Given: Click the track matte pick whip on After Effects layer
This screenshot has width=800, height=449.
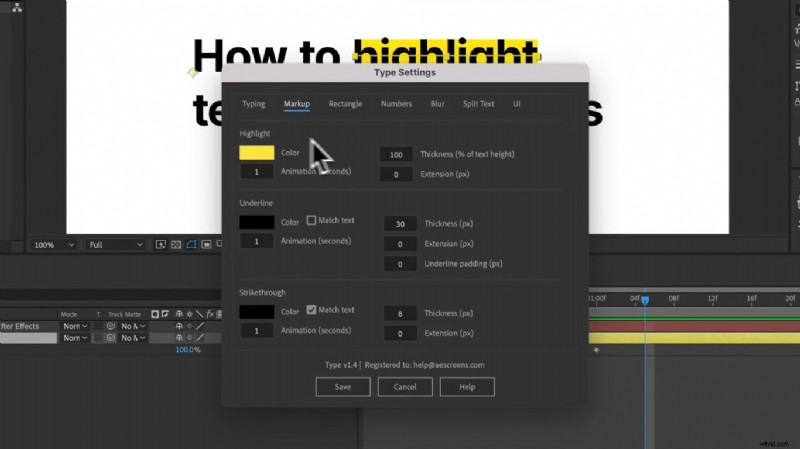Looking at the screenshot, I should click(x=111, y=326).
